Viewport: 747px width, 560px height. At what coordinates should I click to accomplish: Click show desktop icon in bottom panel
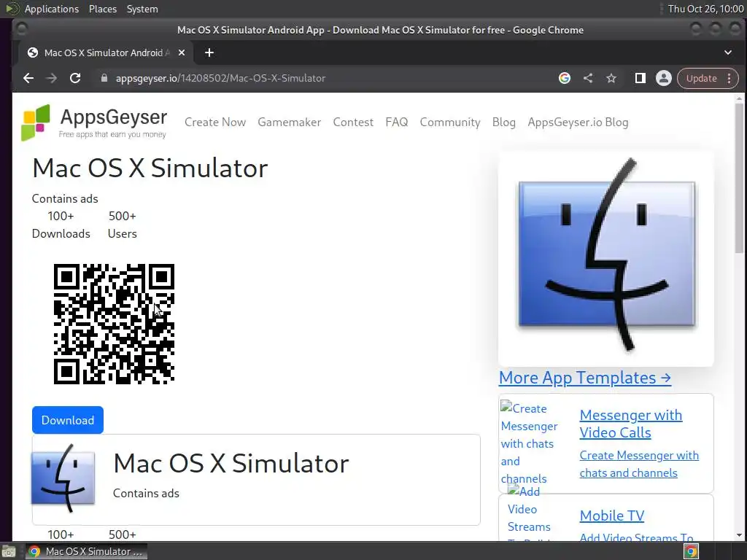(x=9, y=551)
